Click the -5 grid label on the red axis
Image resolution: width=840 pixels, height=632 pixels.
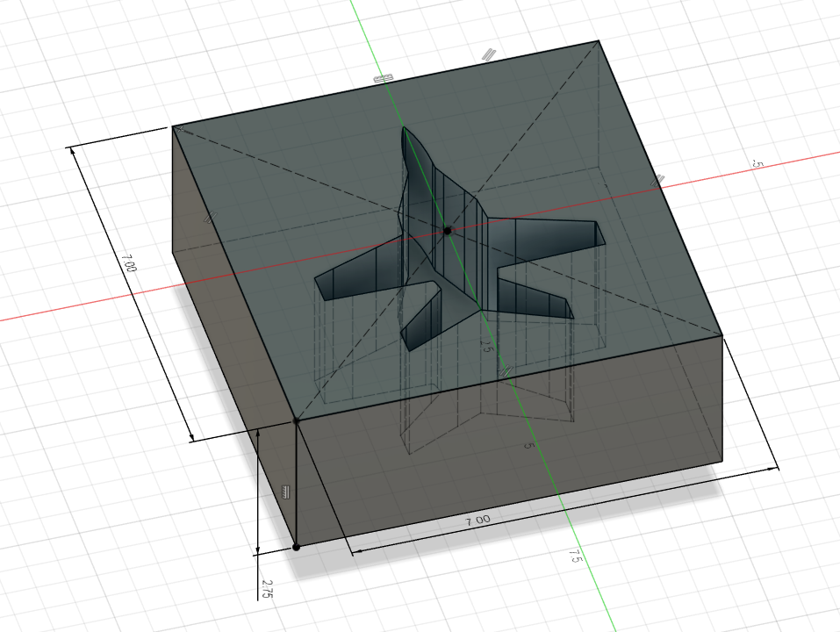pyautogui.click(x=757, y=163)
